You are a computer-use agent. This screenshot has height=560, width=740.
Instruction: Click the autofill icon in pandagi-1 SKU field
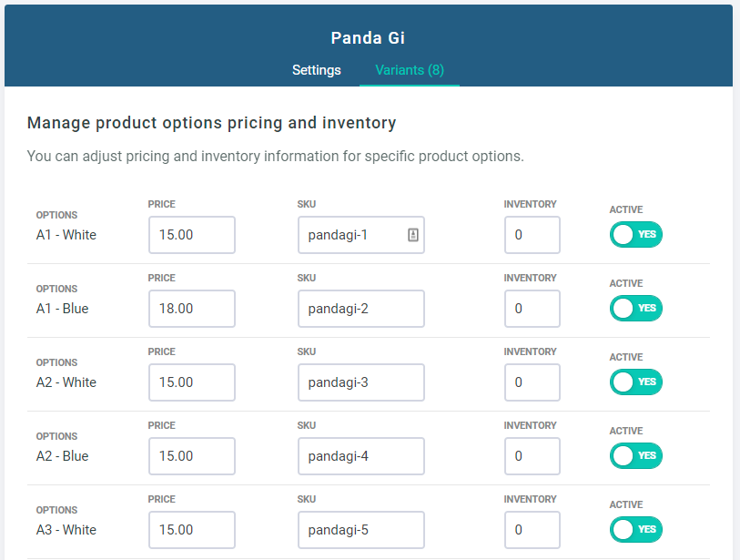[x=412, y=235]
